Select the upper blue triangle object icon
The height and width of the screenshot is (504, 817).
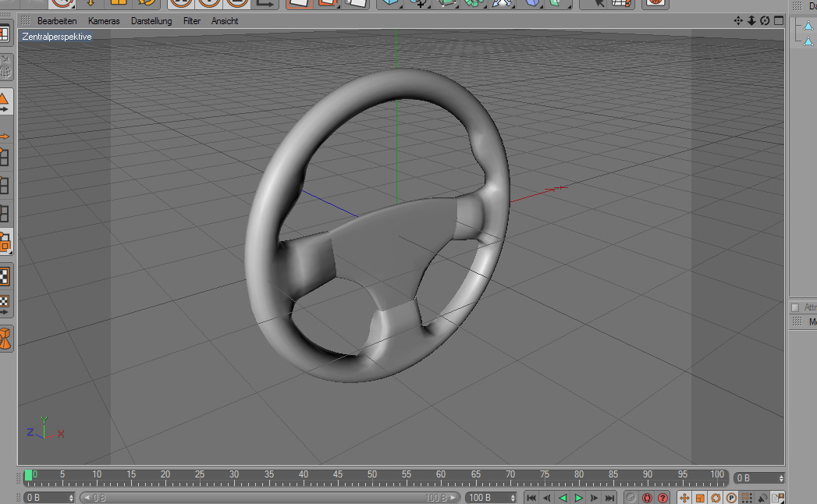[808, 26]
